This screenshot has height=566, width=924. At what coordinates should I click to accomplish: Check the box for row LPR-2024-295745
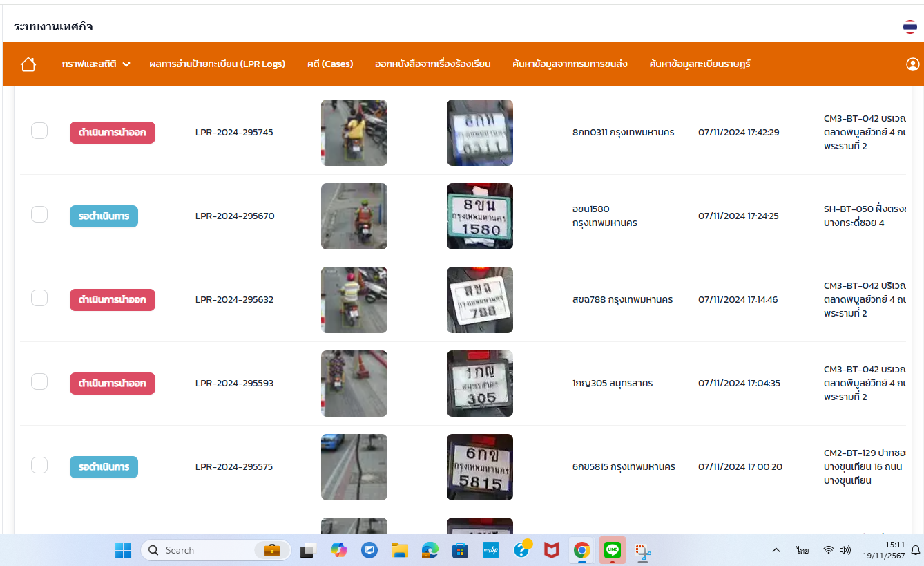39,131
